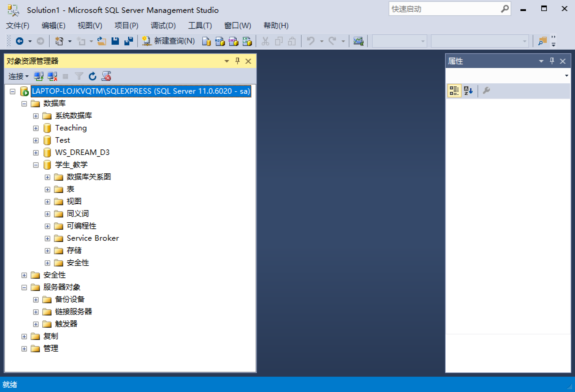Click Connect Object Explorer icon
Screen dimensions: 575x392
point(39,76)
